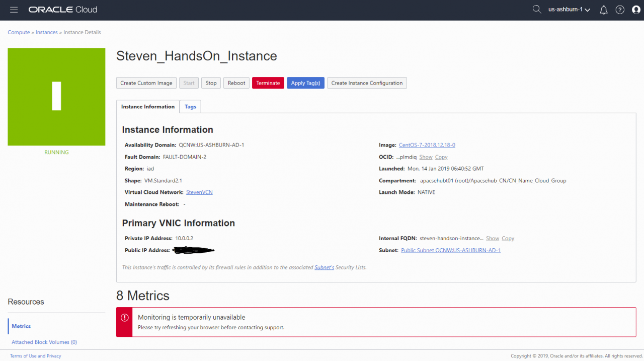Open the help question mark icon
The height and width of the screenshot is (361, 644).
point(620,10)
